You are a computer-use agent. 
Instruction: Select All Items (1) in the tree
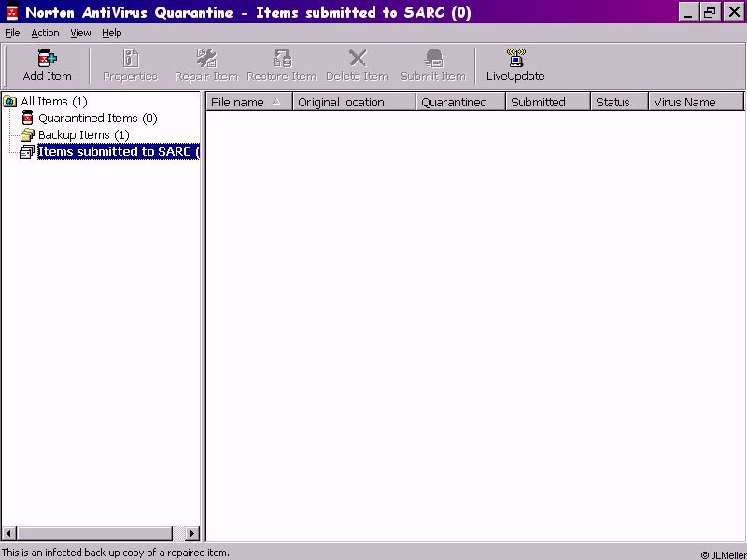coord(54,102)
